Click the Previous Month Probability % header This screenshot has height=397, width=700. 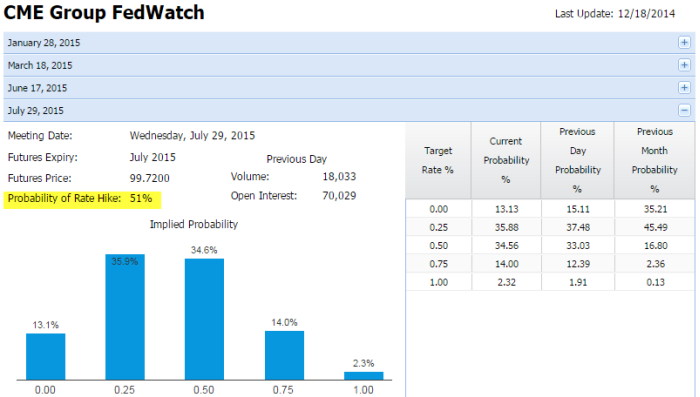[654, 160]
